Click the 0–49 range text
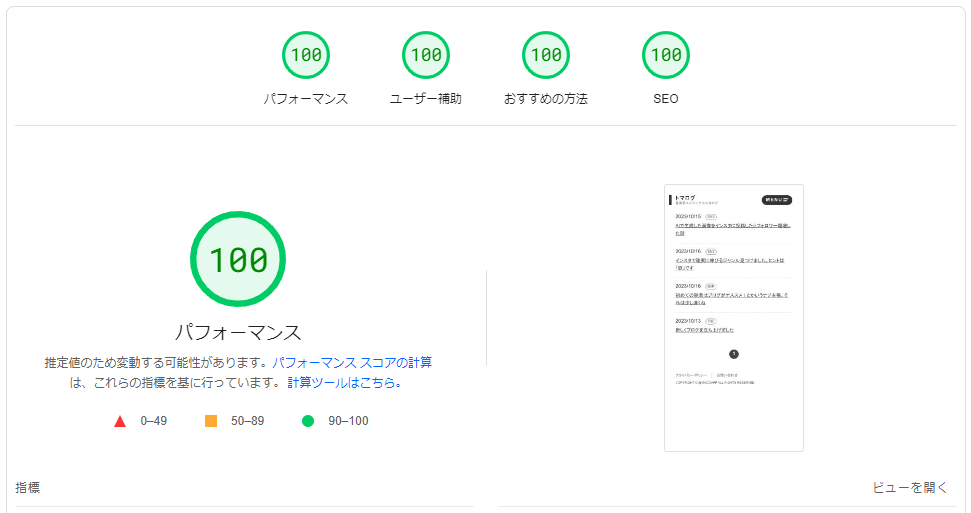The width and height of the screenshot is (971, 513). point(154,421)
